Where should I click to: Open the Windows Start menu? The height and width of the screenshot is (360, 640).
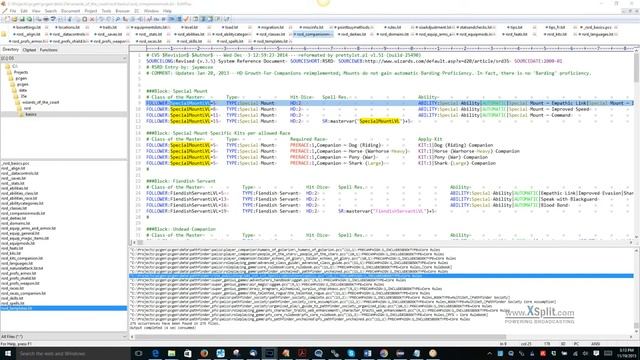coord(8,353)
